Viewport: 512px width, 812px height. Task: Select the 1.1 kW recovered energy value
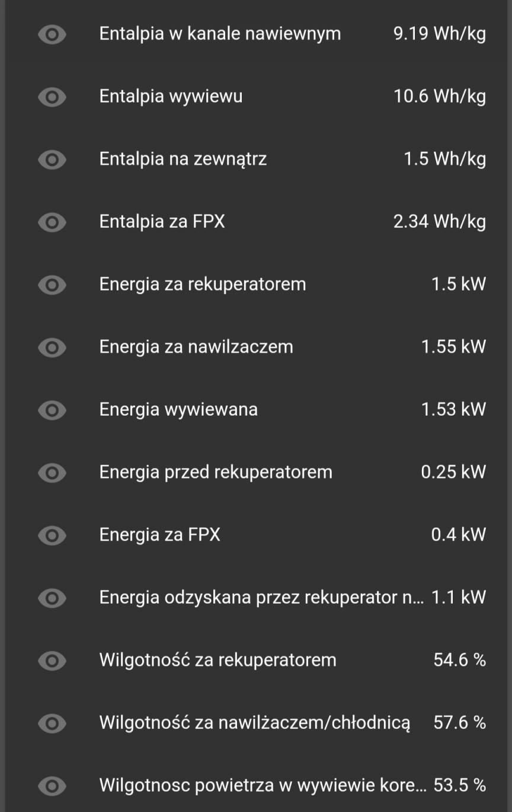pyautogui.click(x=459, y=597)
